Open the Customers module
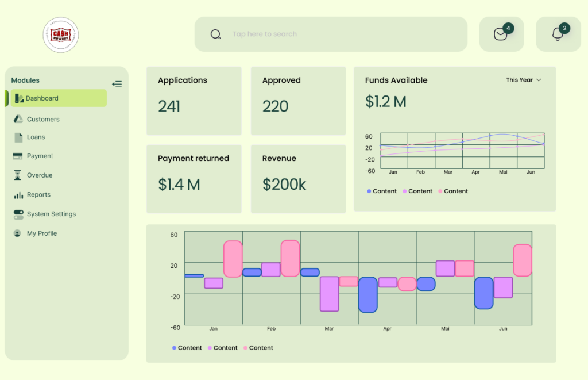Screen dimensions: 588x380 click(43, 120)
